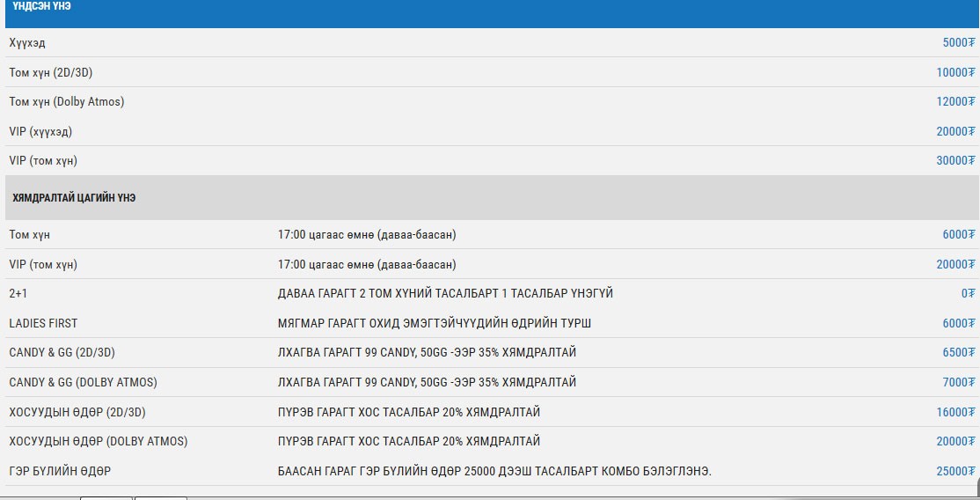Click the ГЭР БҮЛИЙН ӨДӨР label

click(x=60, y=472)
